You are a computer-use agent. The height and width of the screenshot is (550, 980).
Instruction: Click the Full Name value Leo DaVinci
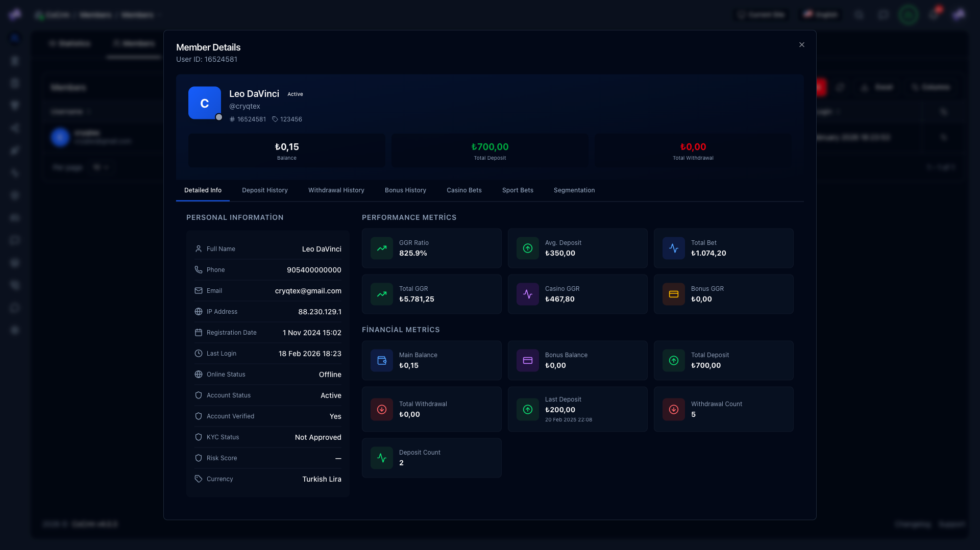pos(322,249)
